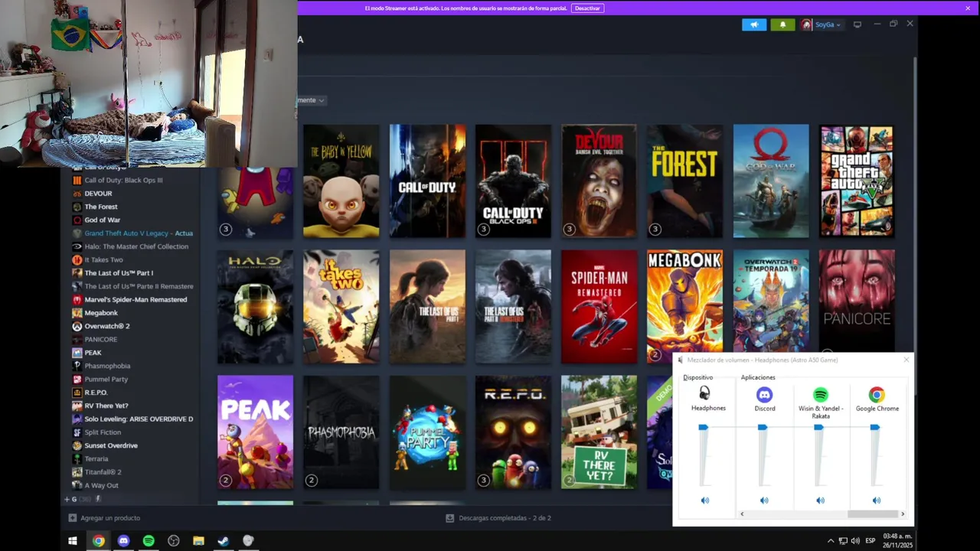Click the volume mixer's right scroll arrow
980x551 pixels.
(903, 514)
